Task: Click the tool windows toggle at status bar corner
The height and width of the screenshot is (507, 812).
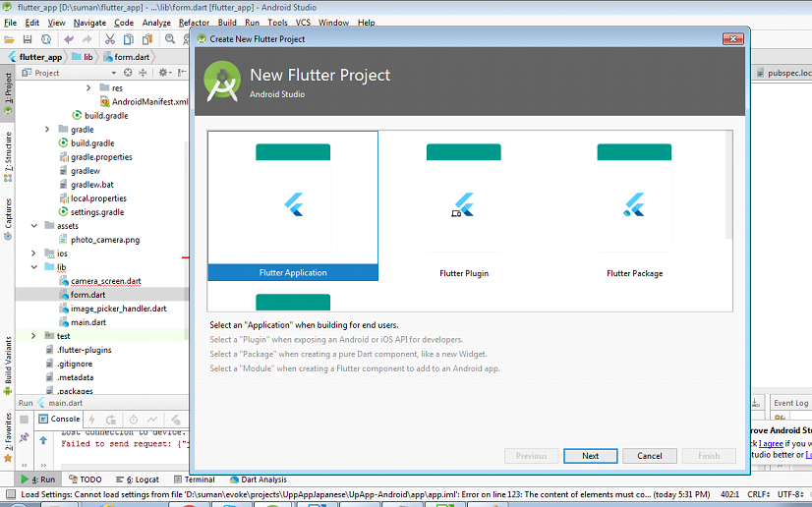Action: pos(10,494)
